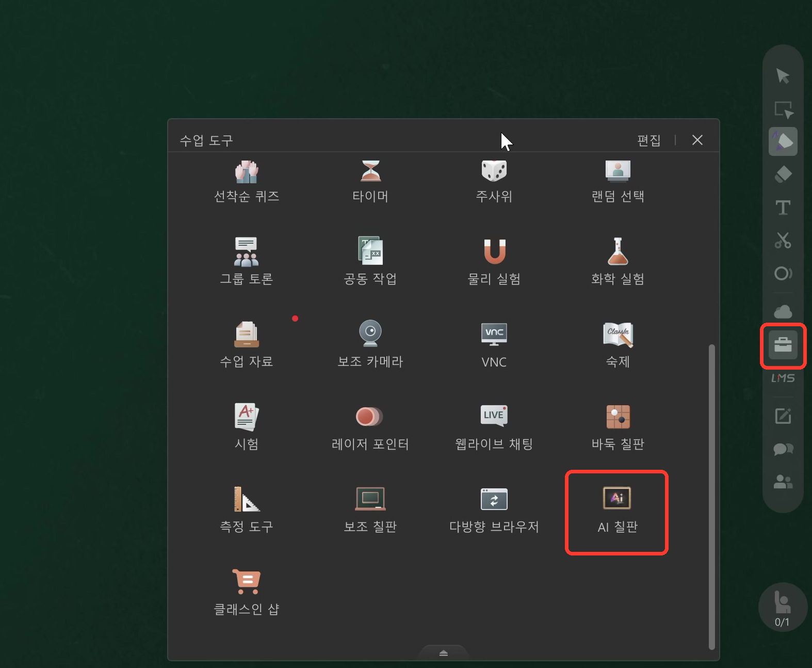Open the cloud storage icon
Viewport: 812px width, 668px height.
tap(783, 312)
